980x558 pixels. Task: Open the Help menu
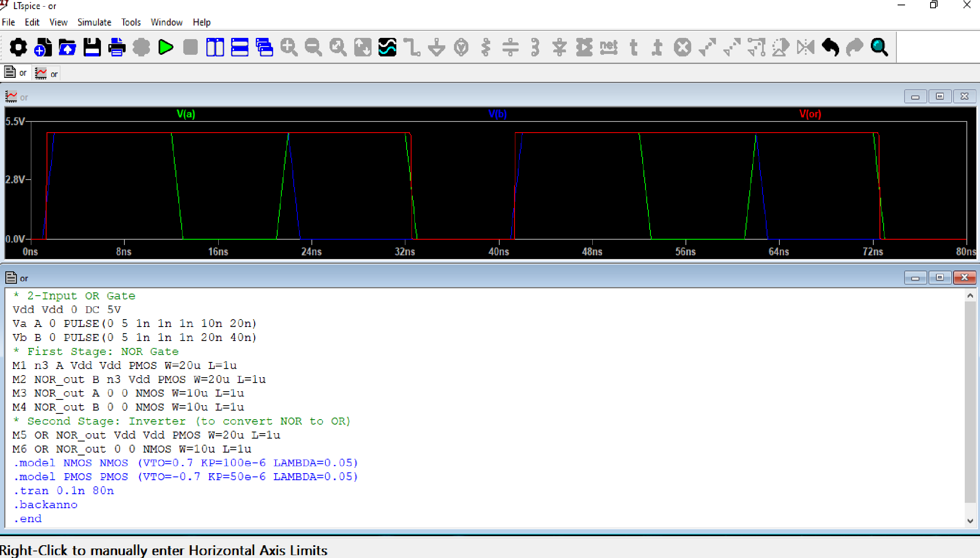click(x=201, y=22)
